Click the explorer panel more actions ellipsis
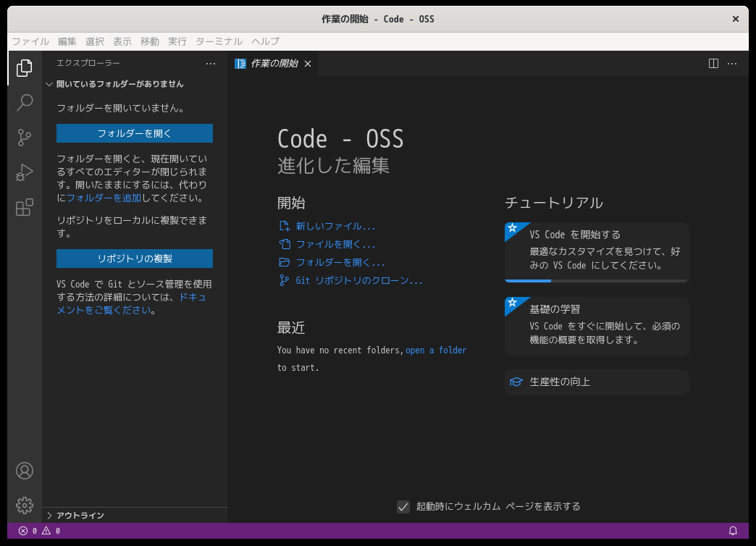Screen dimensions: 756x546 tap(211, 64)
